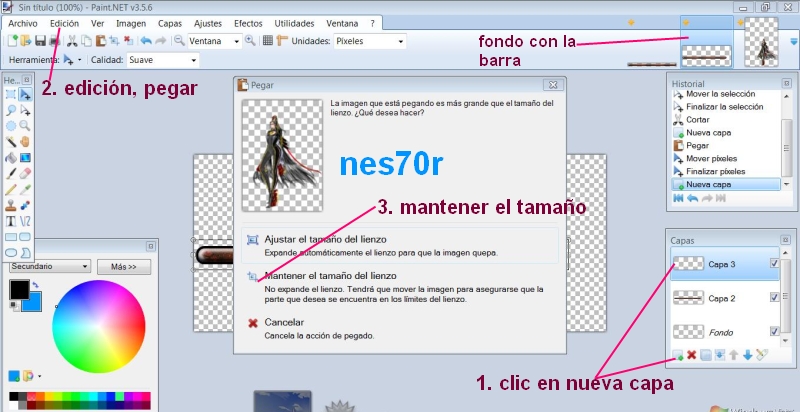Paste with toolbar clipboard icon
The width and height of the screenshot is (800, 412).
101,41
